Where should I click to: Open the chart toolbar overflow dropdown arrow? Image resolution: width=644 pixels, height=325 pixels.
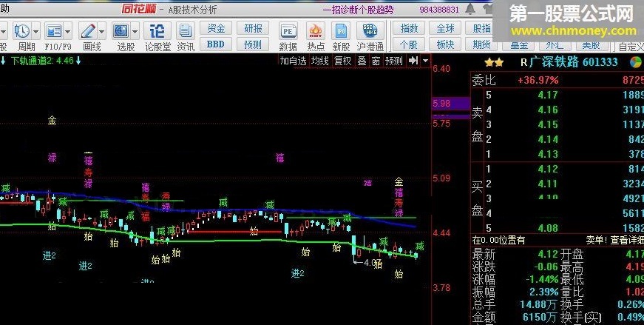pyautogui.click(x=425, y=61)
